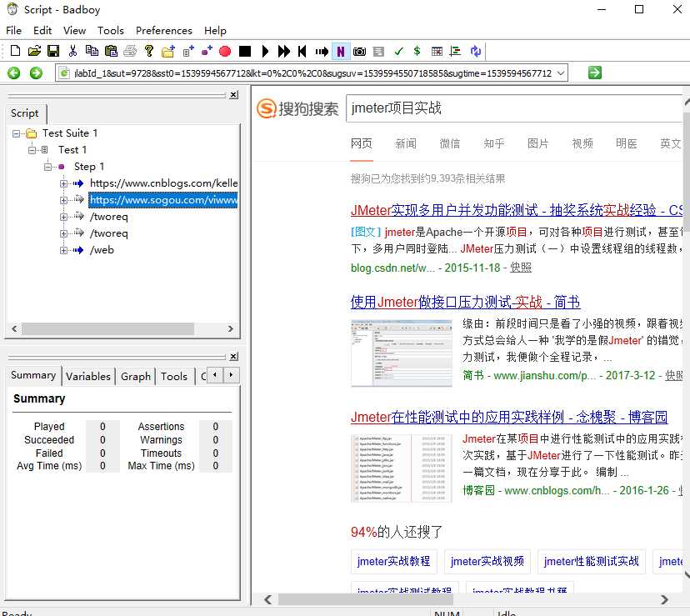Open a script file via the folder icon
This screenshot has width=690, height=616.
(34, 51)
